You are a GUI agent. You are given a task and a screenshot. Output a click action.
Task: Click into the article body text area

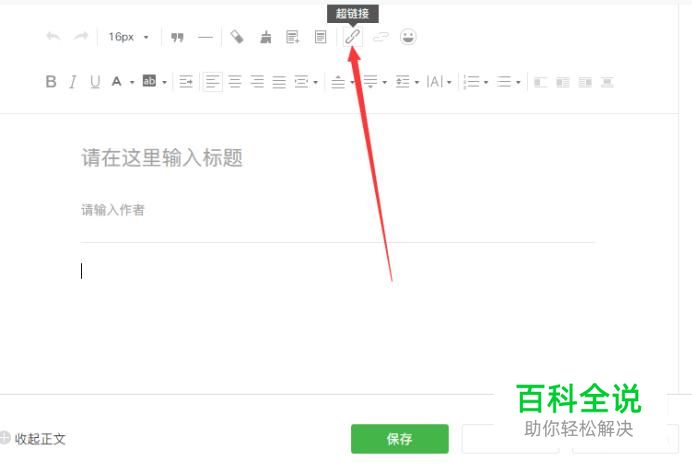click(338, 318)
